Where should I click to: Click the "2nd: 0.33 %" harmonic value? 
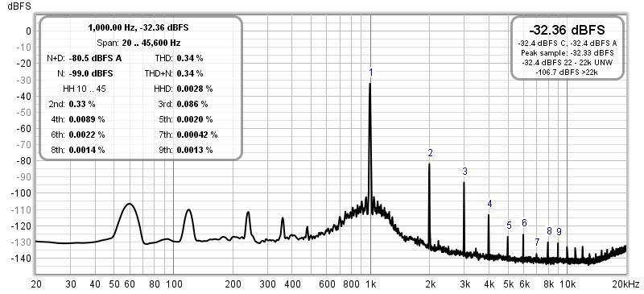coord(72,104)
